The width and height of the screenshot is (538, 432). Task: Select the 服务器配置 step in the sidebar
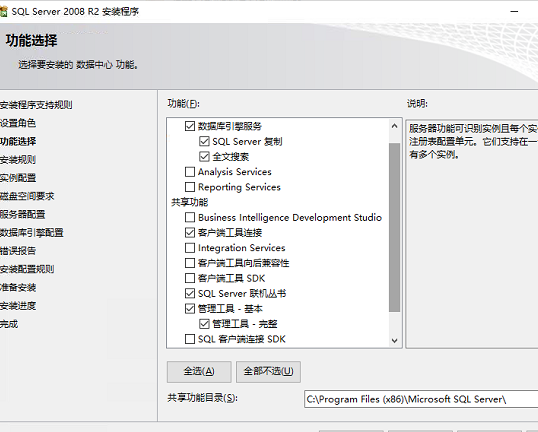(x=23, y=214)
